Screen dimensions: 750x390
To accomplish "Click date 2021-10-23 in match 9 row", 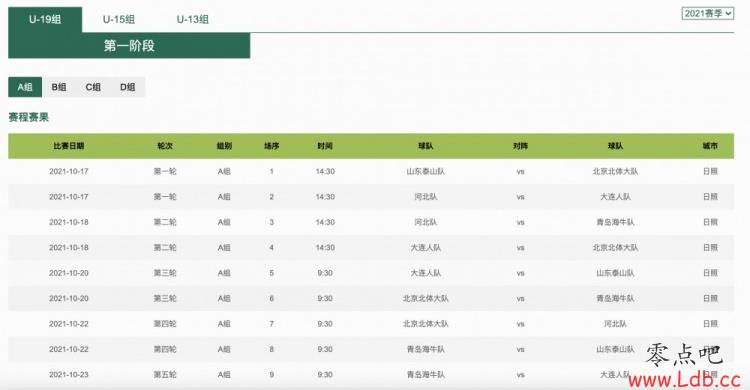I will pyautogui.click(x=69, y=374).
